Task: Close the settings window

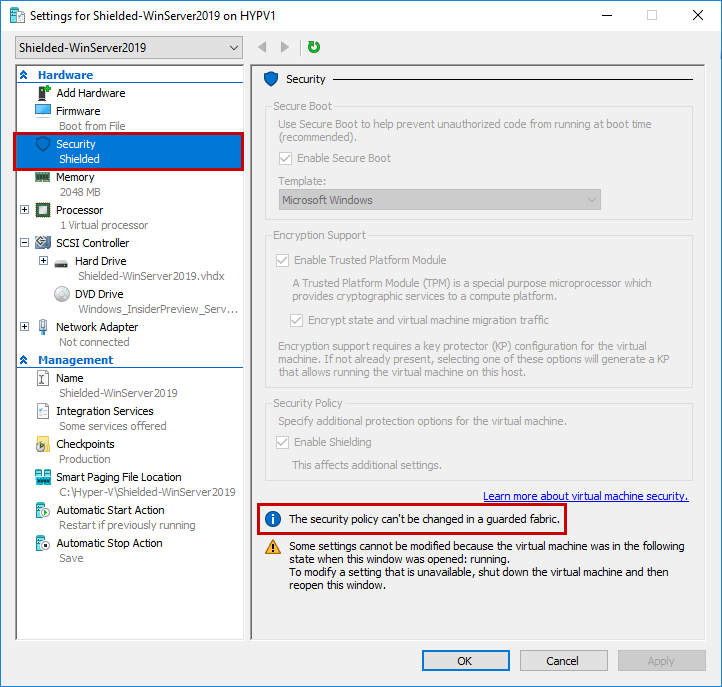Action: [x=698, y=15]
